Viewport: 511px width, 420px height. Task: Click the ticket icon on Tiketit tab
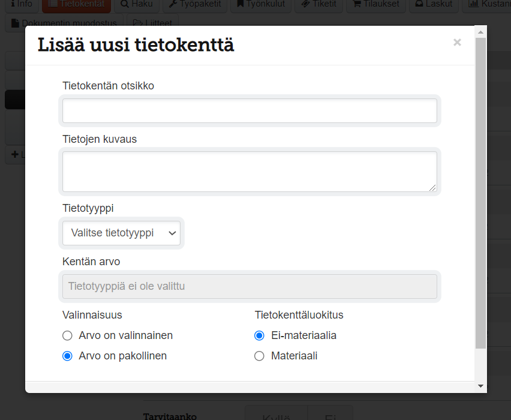click(305, 4)
